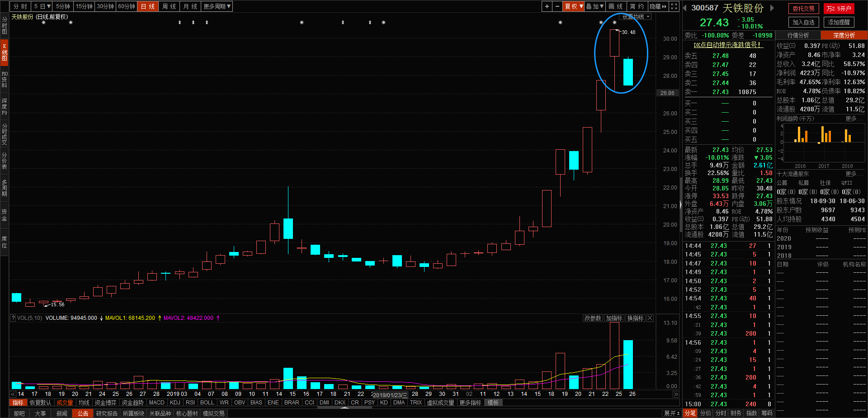Select RSI indicator
868x418 pixels.
point(190,403)
